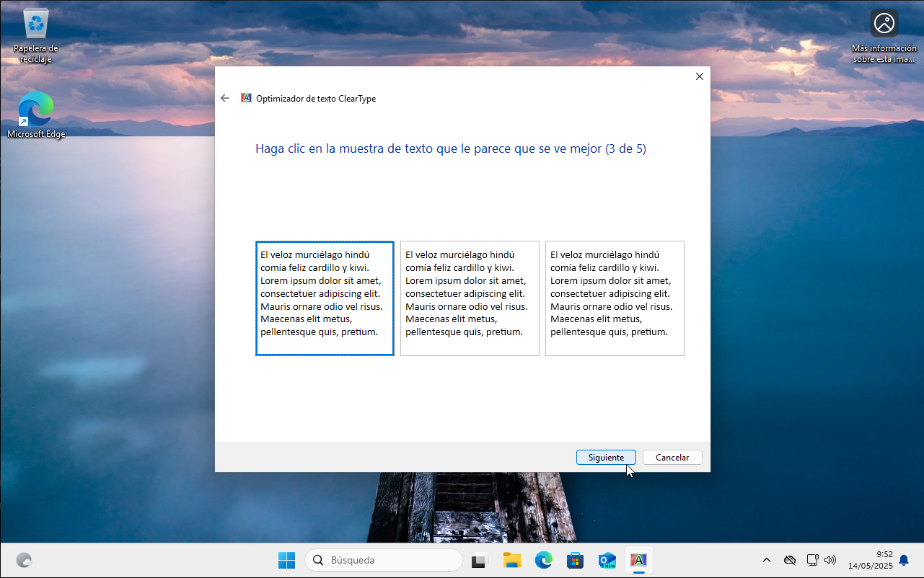Open Task View from the taskbar
This screenshot has height=578, width=924.
(x=480, y=560)
